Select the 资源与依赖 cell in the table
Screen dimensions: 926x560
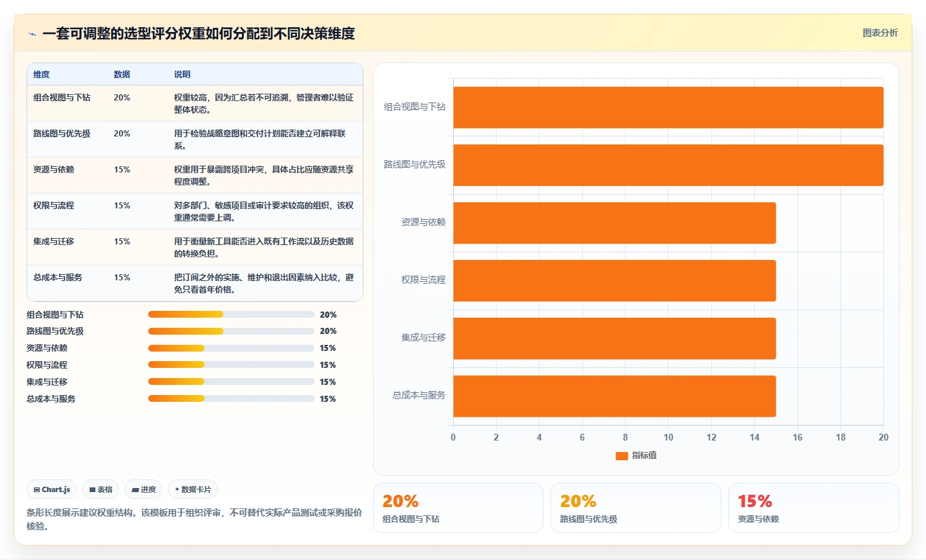54,170
